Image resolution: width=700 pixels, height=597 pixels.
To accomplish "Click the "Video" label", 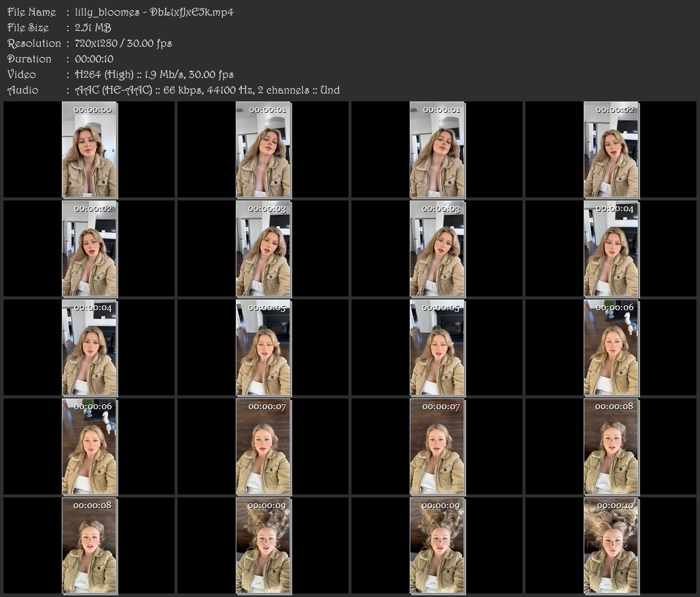I will point(22,74).
